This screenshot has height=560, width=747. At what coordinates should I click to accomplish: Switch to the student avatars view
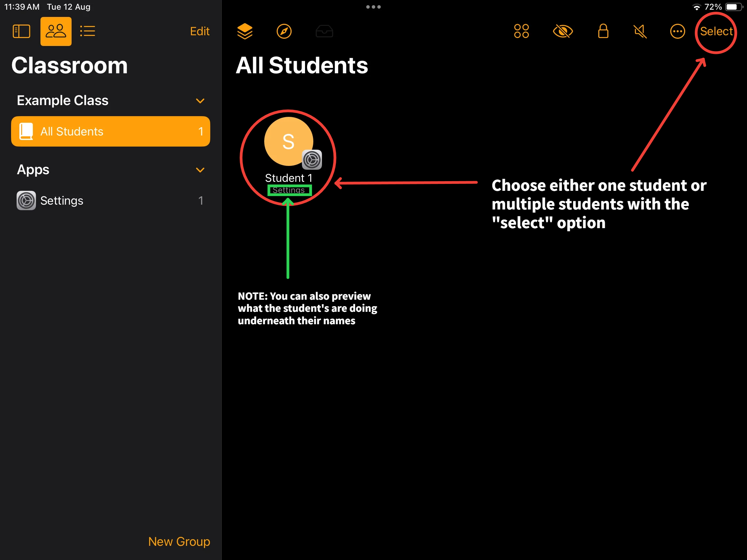(56, 31)
